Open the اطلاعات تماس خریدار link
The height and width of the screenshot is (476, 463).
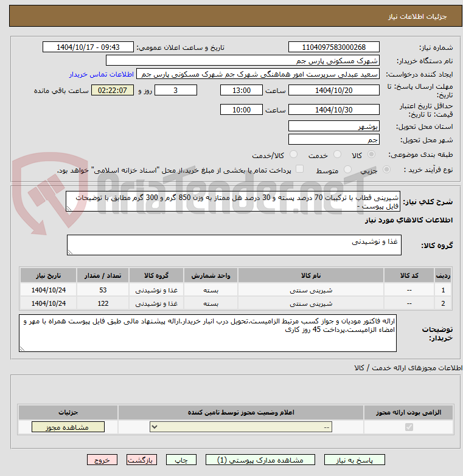102,74
